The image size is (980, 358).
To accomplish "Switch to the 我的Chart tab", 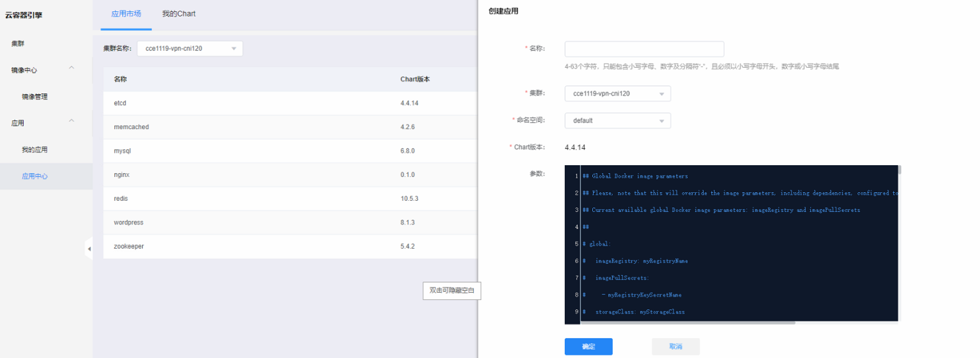I will pyautogui.click(x=178, y=14).
